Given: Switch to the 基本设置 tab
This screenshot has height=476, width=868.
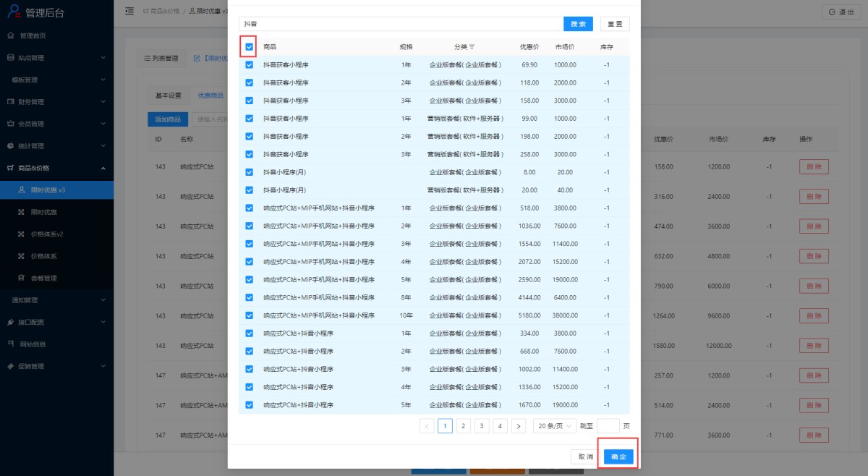Looking at the screenshot, I should [169, 95].
